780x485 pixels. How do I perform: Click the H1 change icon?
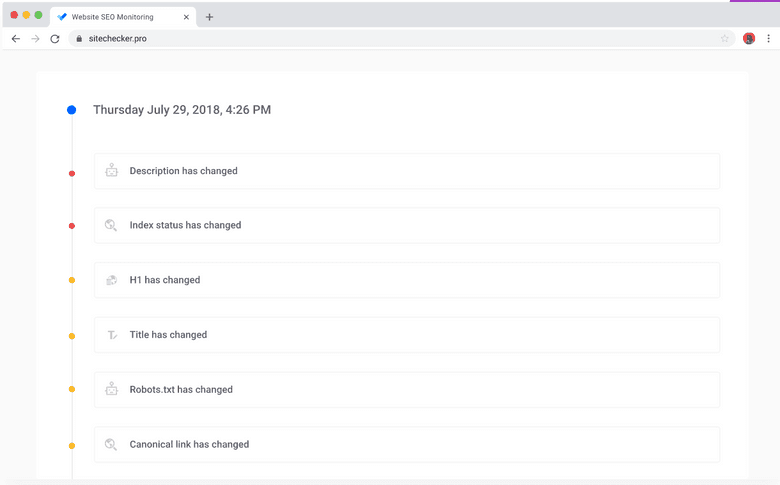[x=111, y=280]
